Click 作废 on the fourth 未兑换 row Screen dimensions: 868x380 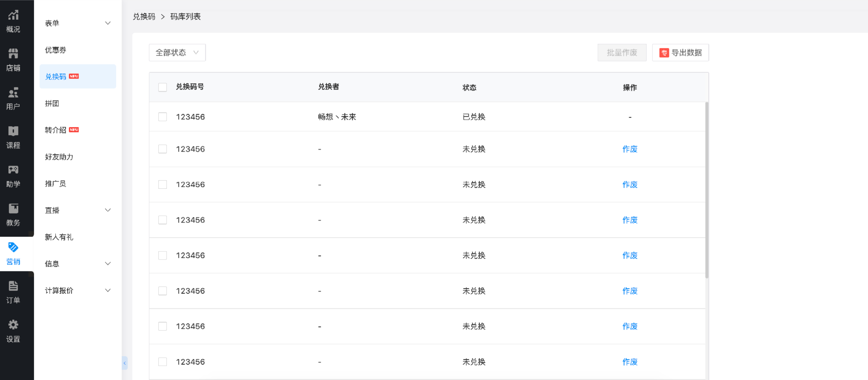630,256
